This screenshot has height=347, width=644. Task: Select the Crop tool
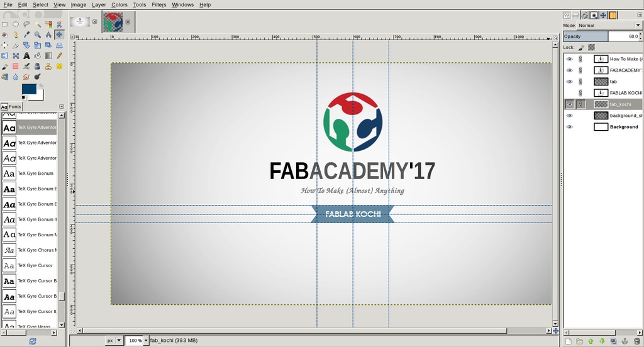click(15, 45)
